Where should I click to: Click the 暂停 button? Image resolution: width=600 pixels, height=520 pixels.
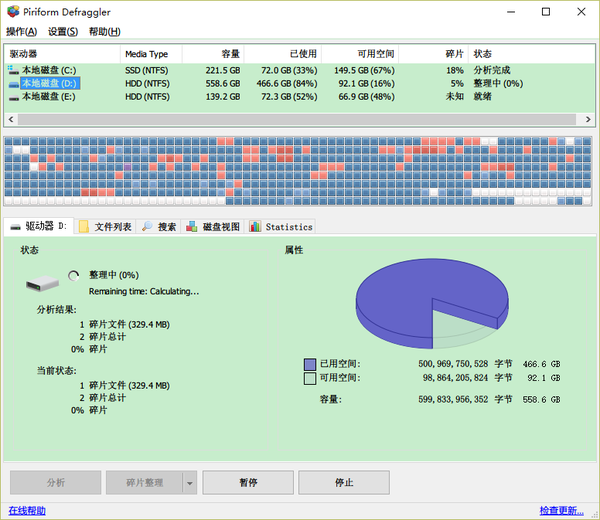tap(248, 483)
